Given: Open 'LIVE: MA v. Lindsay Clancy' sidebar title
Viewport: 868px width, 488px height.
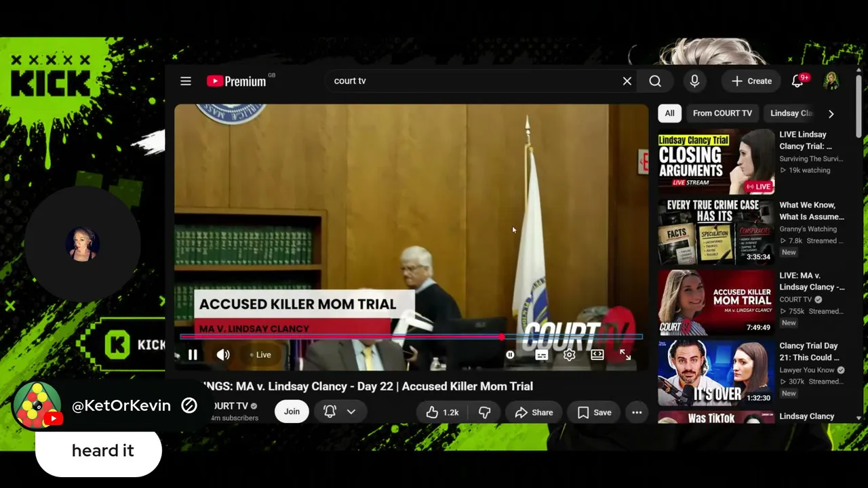Looking at the screenshot, I should [812, 281].
